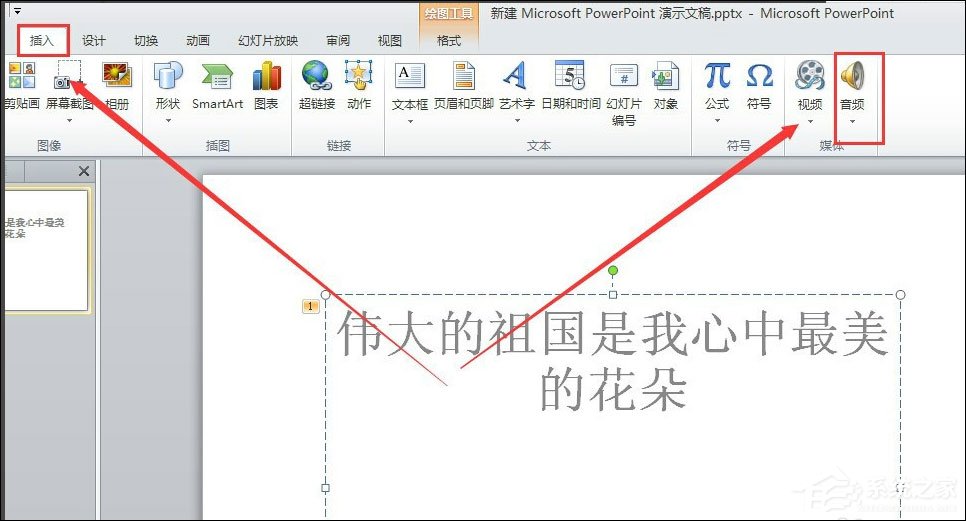
Task: Open the Text Box (文本框) dropdown
Action: pos(410,120)
